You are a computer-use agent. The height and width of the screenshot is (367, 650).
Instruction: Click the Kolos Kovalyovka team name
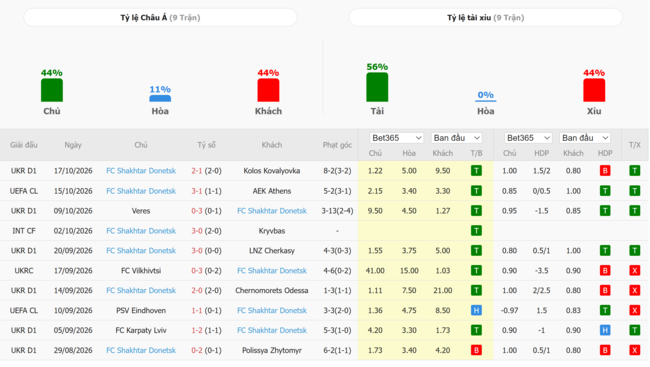(x=272, y=170)
